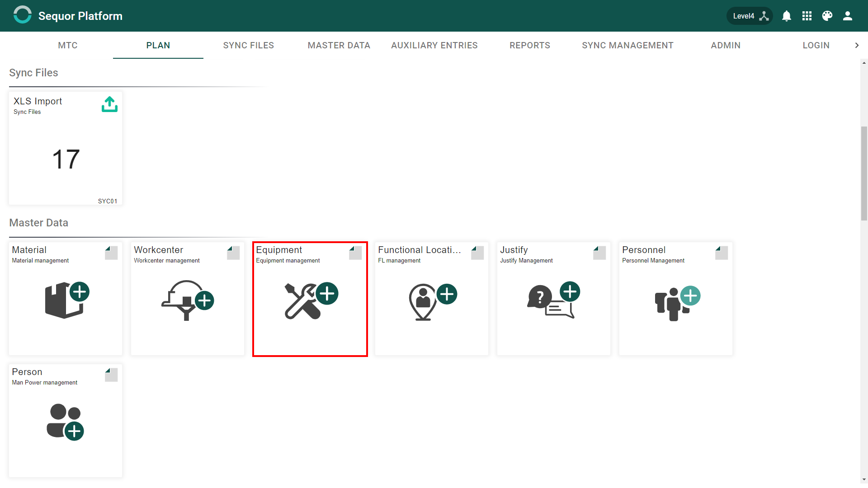The image size is (868, 488).
Task: Click the 'Personnel Management' subtitle
Action: [653, 261]
